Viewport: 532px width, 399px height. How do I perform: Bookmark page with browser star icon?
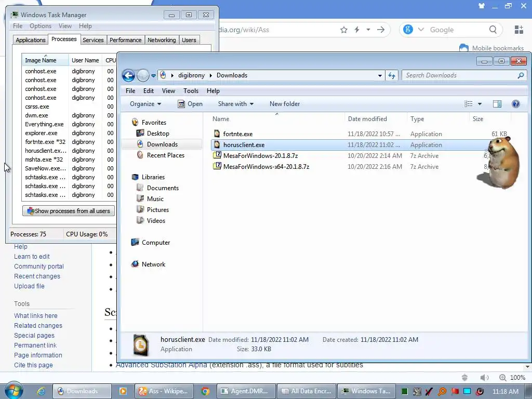(x=344, y=30)
